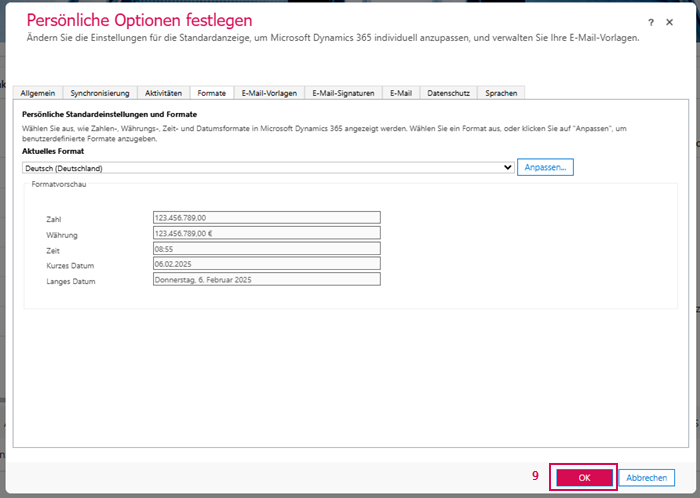Click the Langes Datum field

pyautogui.click(x=266, y=280)
